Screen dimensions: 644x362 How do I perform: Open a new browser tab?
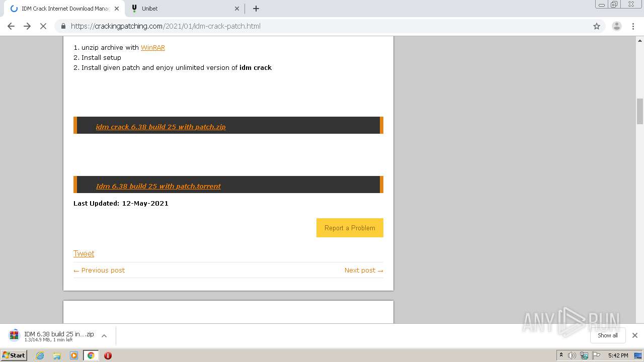click(x=256, y=9)
